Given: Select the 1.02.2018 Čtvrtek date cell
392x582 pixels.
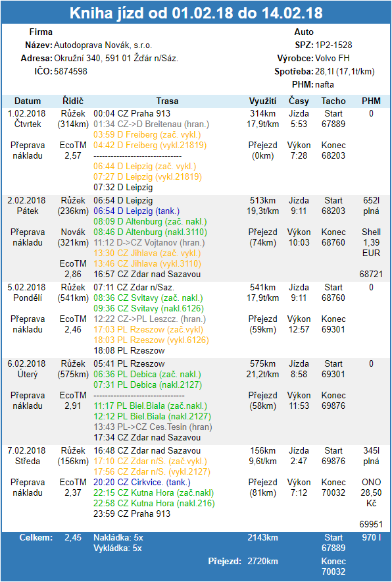Looking at the screenshot, I should tap(28, 119).
